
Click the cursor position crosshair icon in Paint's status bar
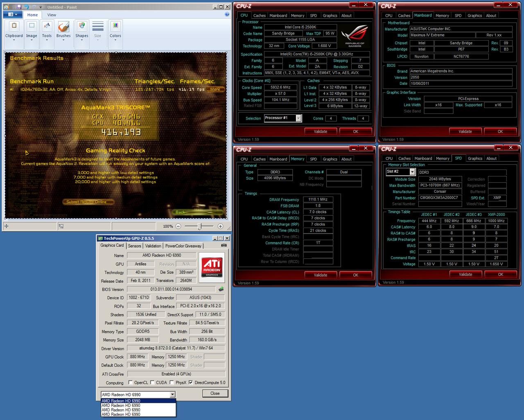(7, 226)
